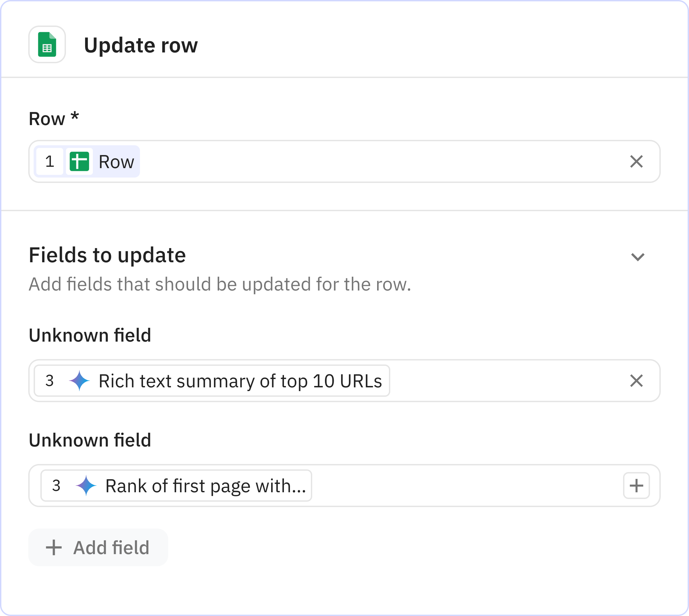
Task: Click the first Unknown field label
Action: [x=90, y=335]
